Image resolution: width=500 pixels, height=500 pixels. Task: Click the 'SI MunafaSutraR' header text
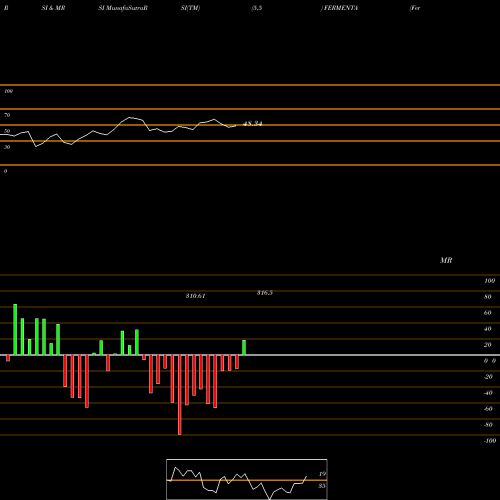pos(123,8)
